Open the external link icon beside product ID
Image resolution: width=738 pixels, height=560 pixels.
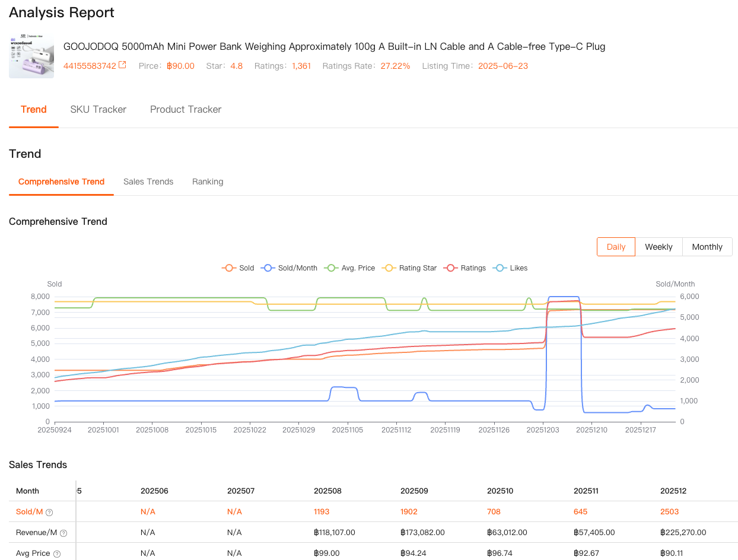[122, 65]
